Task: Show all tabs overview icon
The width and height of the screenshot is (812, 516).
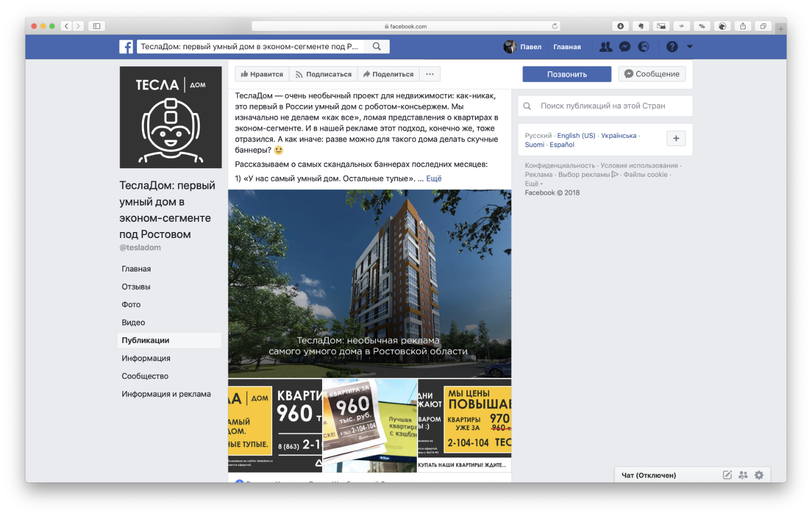Action: (x=763, y=26)
